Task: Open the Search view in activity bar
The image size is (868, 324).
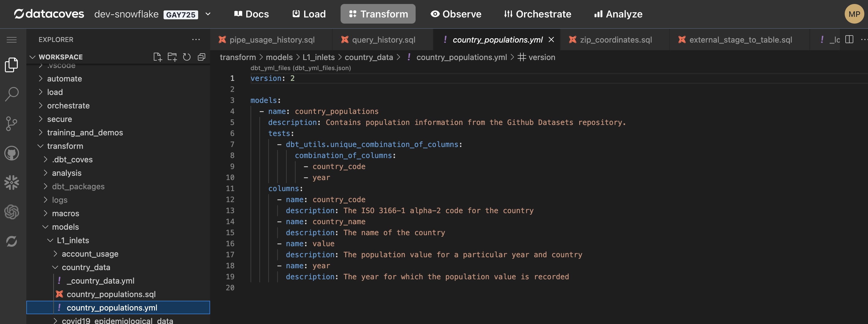Action: coord(11,94)
